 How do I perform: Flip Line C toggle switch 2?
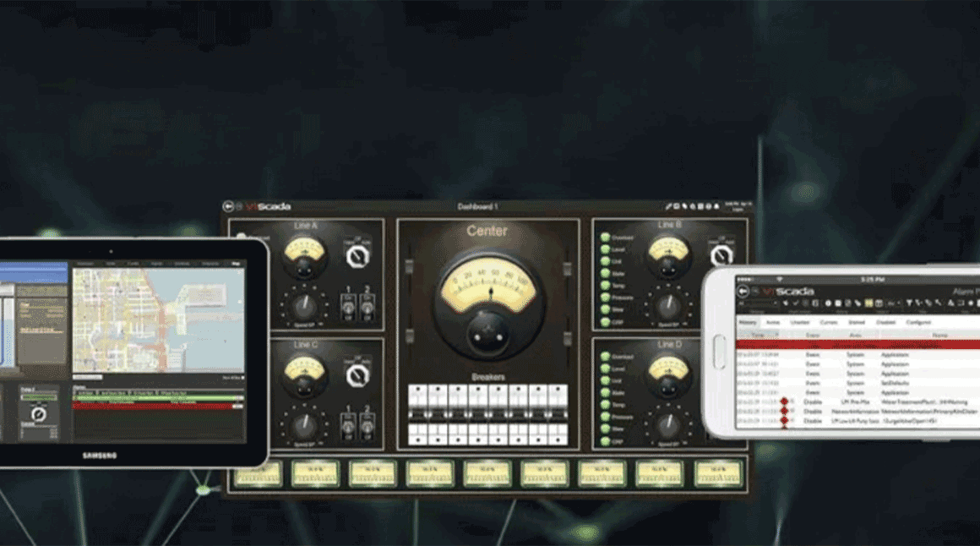[x=367, y=425]
